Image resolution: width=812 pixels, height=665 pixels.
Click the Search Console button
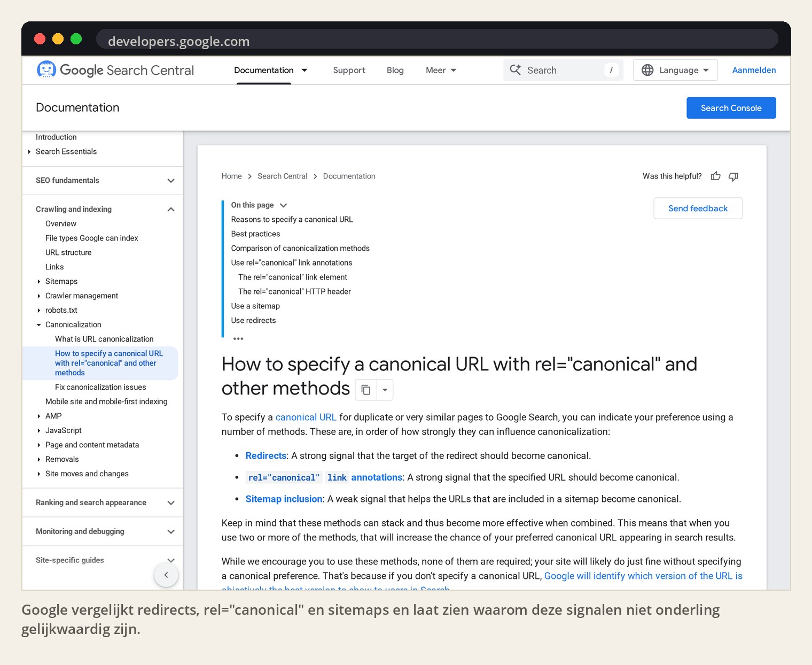click(x=731, y=108)
